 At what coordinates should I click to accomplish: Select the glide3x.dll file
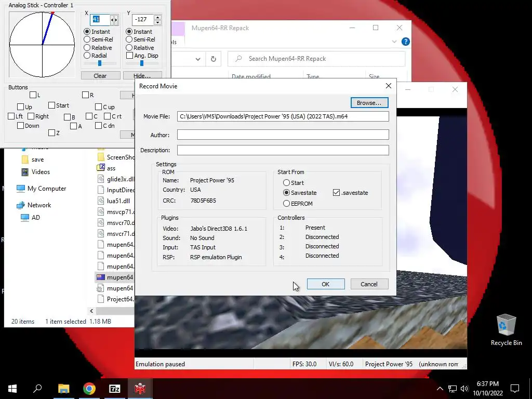(121, 179)
